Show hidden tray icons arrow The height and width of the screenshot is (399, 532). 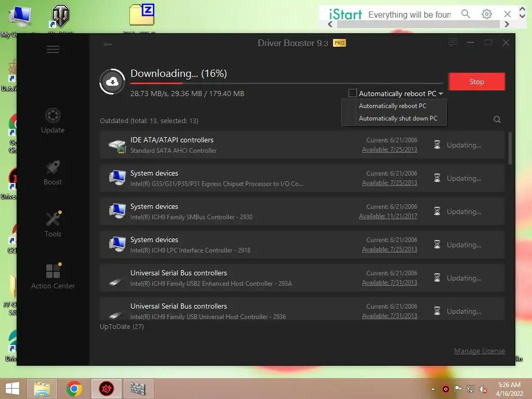click(x=433, y=389)
